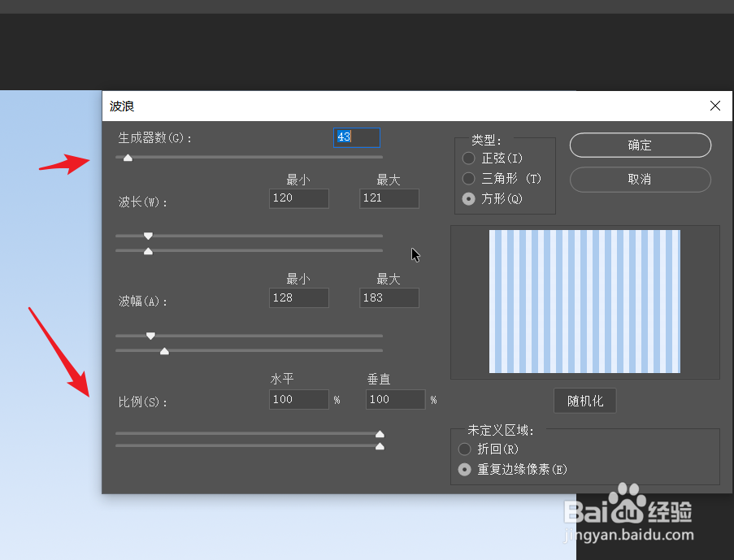Choose 重复边缘像素(E) option
Screen dimensions: 734x560
pos(513,469)
